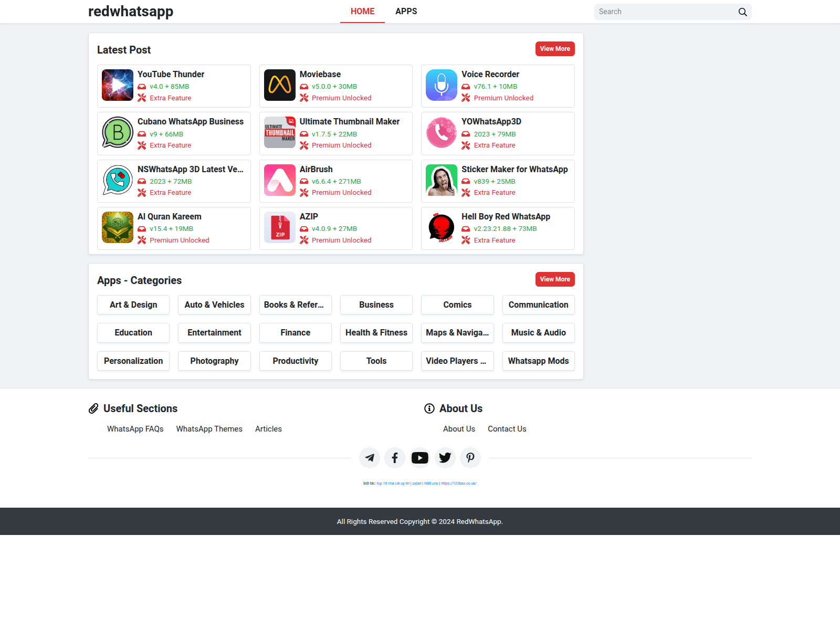
Task: Open the AirBrush app icon
Action: point(280,180)
